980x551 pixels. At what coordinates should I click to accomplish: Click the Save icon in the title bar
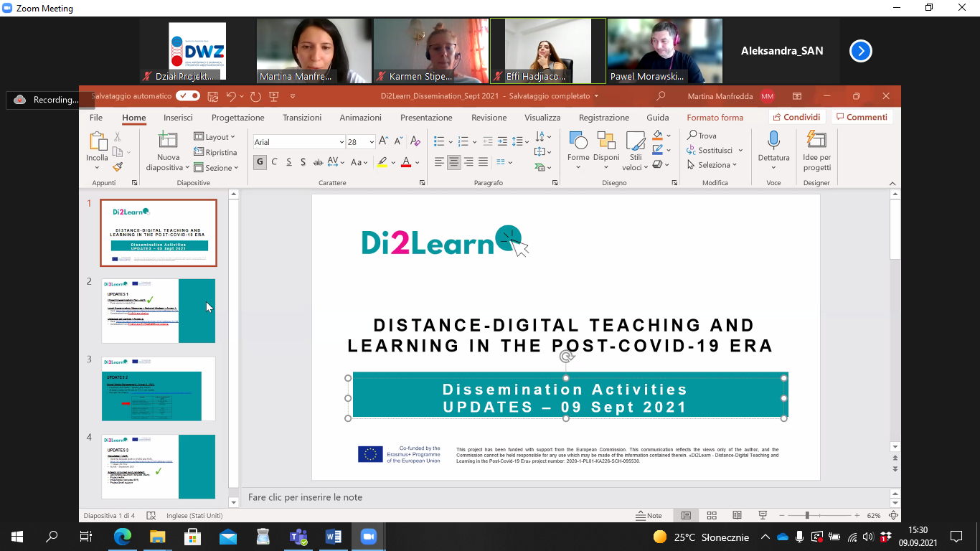[x=212, y=96]
